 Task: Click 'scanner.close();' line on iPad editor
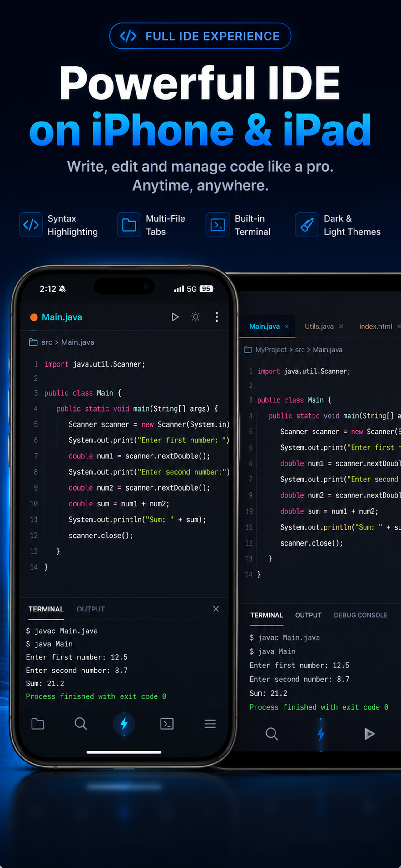[x=311, y=543]
